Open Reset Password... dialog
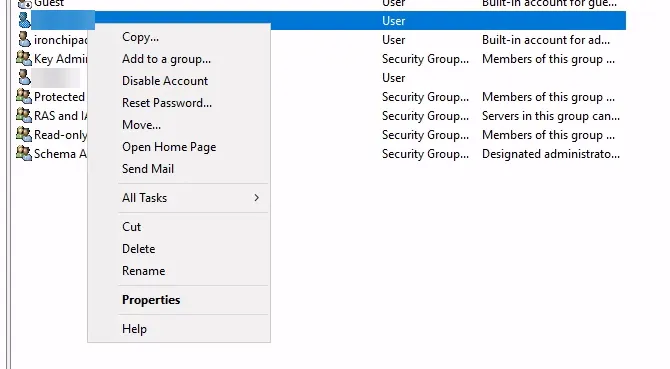670x369 pixels. point(167,103)
